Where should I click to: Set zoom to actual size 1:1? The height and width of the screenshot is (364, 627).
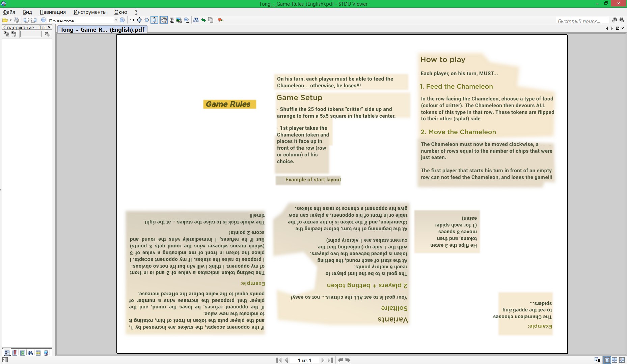click(132, 20)
